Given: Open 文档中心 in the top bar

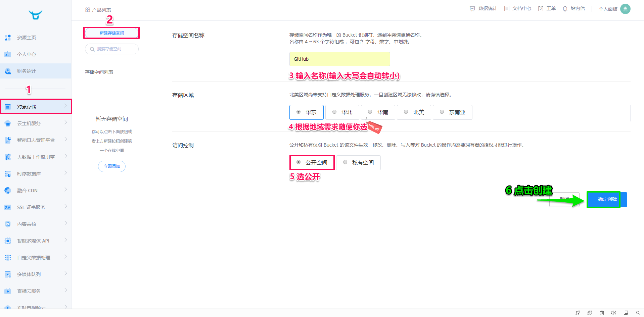Looking at the screenshot, I should (x=518, y=9).
